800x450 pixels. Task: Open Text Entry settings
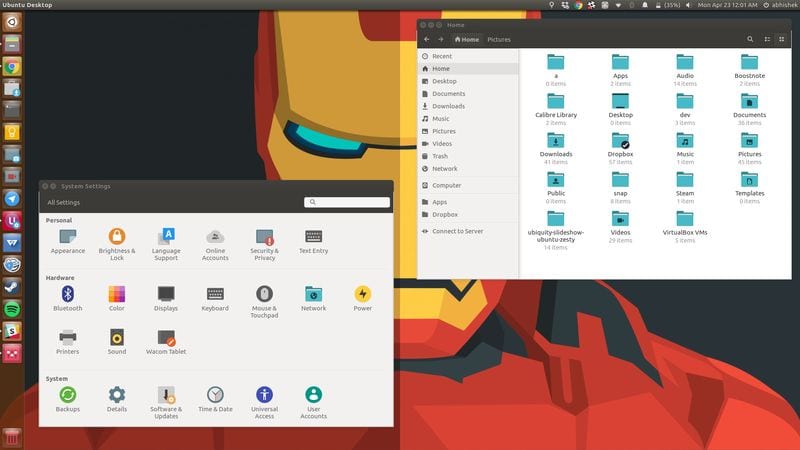[314, 241]
